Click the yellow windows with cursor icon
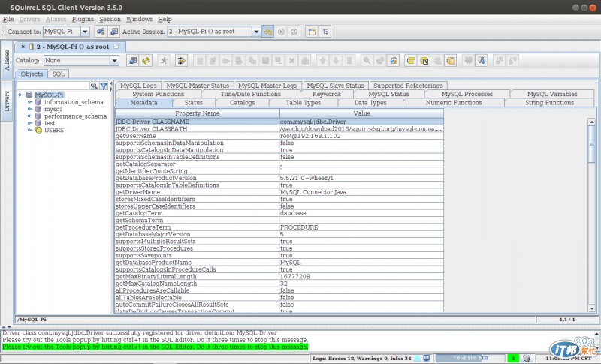This screenshot has width=601, height=364. pos(424,60)
